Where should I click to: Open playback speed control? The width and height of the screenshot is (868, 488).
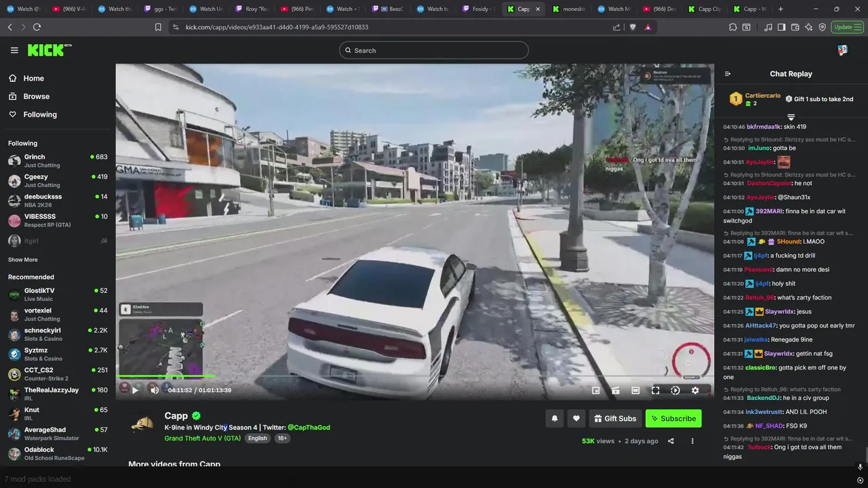[x=675, y=390]
